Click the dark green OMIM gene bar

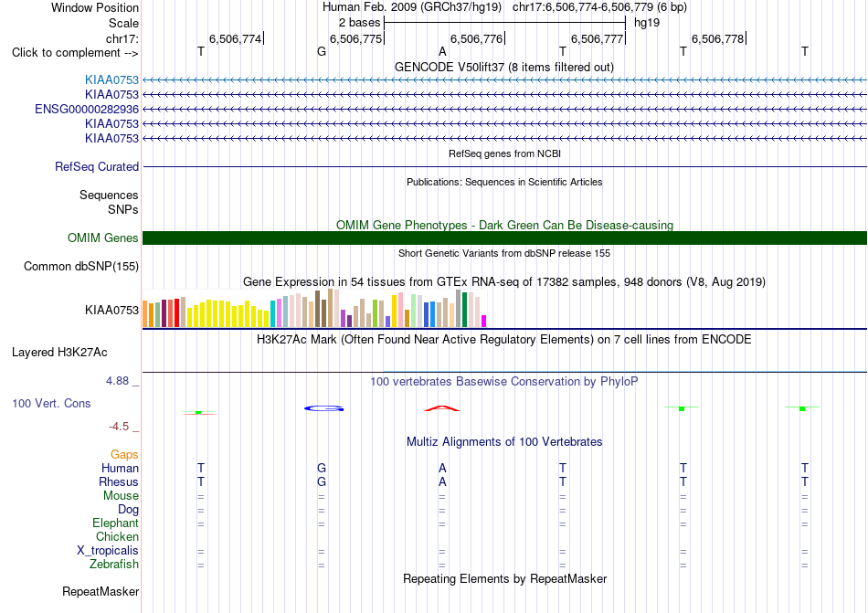pos(505,238)
